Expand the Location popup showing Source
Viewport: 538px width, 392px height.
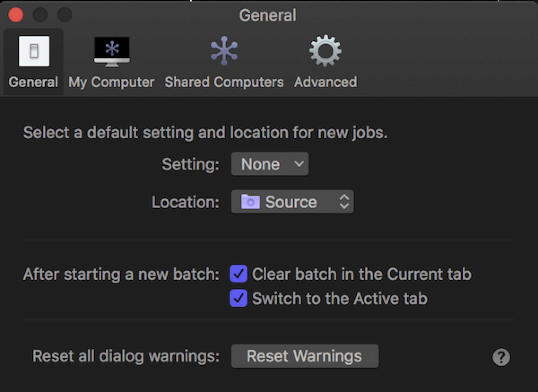pyautogui.click(x=292, y=202)
